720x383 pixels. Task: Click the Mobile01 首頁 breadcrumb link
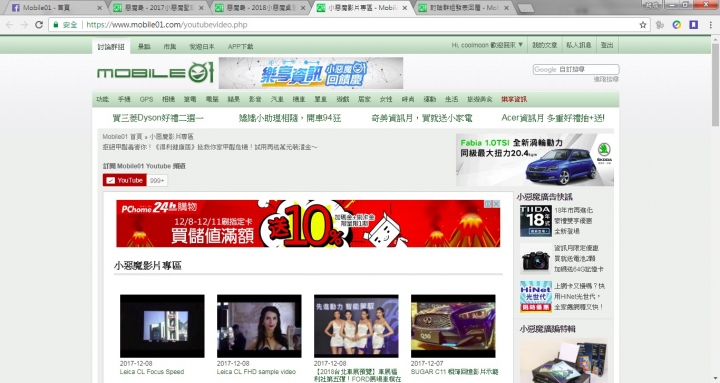(x=122, y=137)
